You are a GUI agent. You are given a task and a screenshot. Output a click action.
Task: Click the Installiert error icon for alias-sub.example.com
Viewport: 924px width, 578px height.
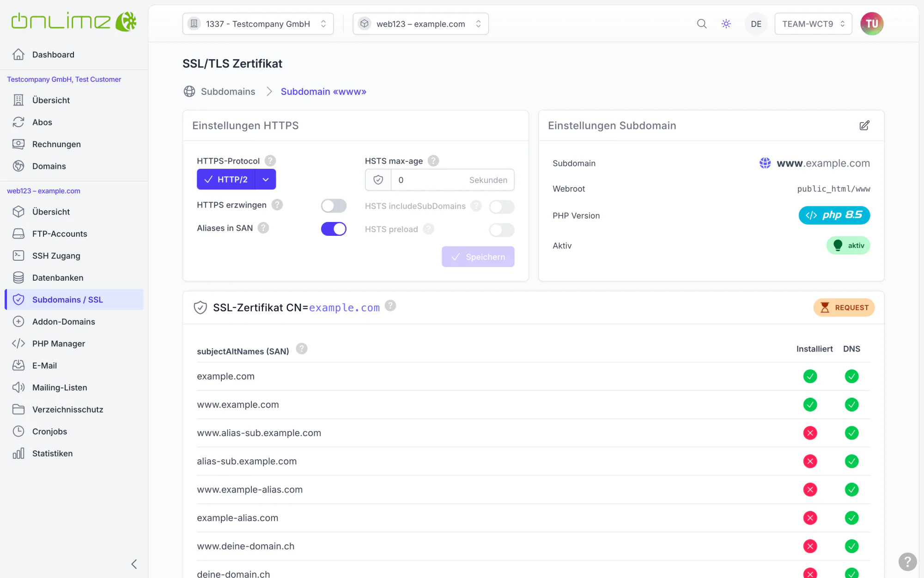coord(810,461)
